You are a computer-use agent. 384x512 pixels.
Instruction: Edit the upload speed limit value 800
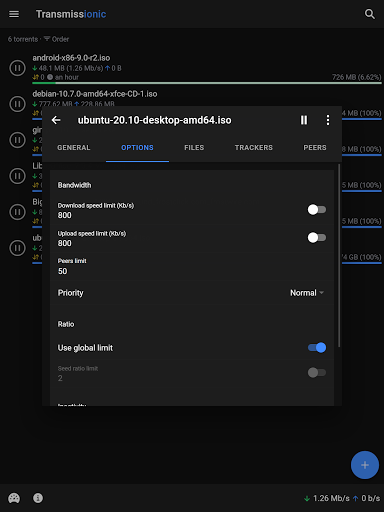65,243
